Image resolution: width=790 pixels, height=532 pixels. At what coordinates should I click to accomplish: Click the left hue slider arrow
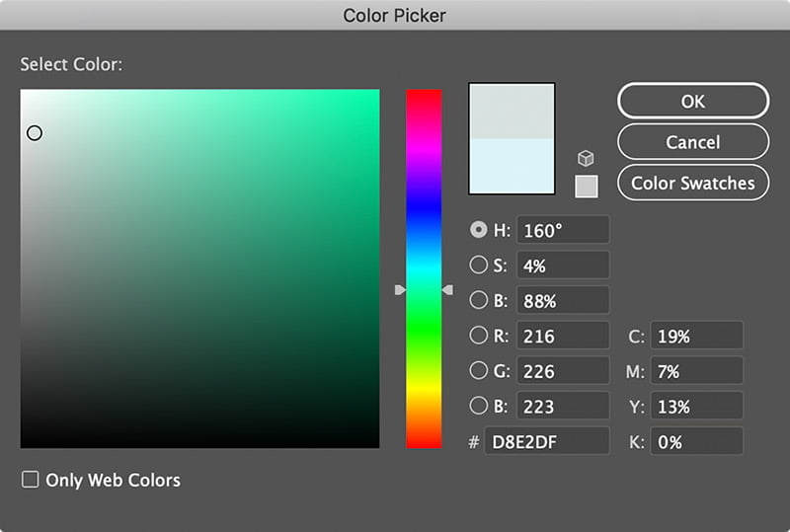coord(400,290)
